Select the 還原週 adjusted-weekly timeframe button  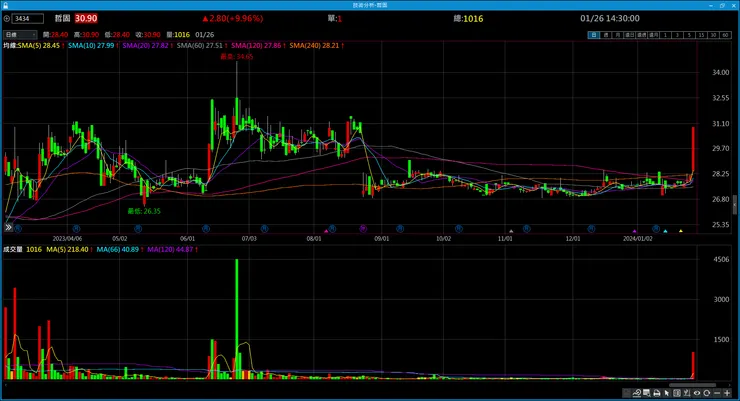(x=642, y=35)
